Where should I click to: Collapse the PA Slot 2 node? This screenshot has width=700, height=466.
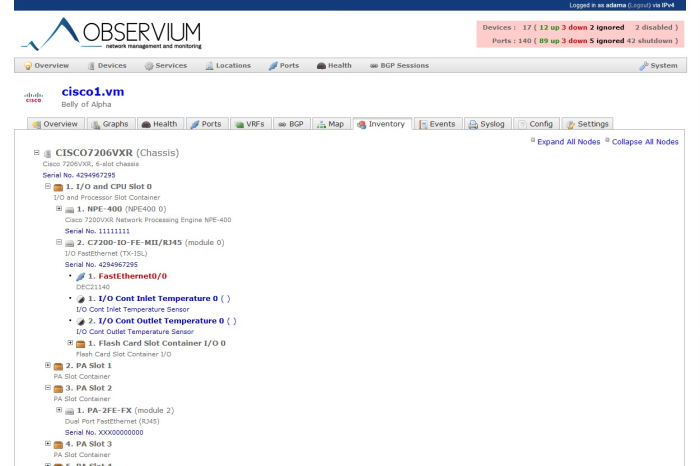coord(48,387)
